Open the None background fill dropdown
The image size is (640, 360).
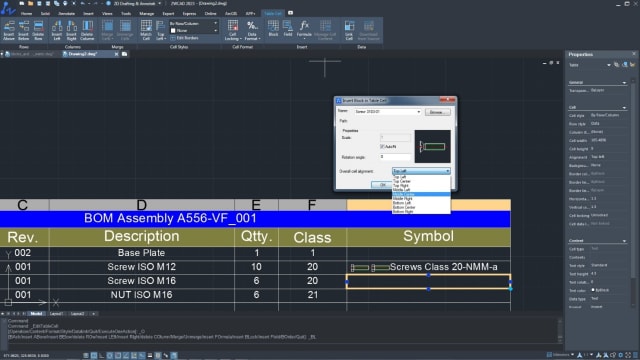coord(194,31)
